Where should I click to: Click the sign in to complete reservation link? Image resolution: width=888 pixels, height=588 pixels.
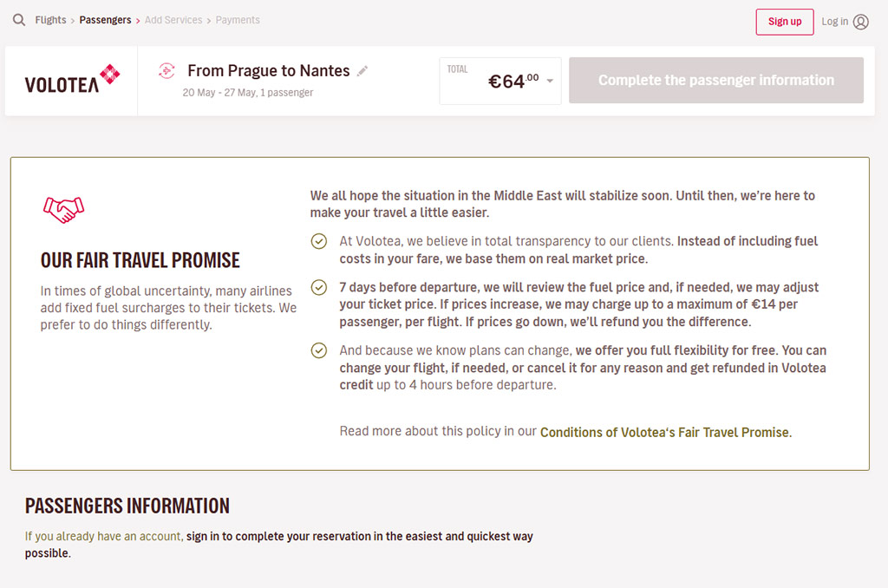pos(359,537)
